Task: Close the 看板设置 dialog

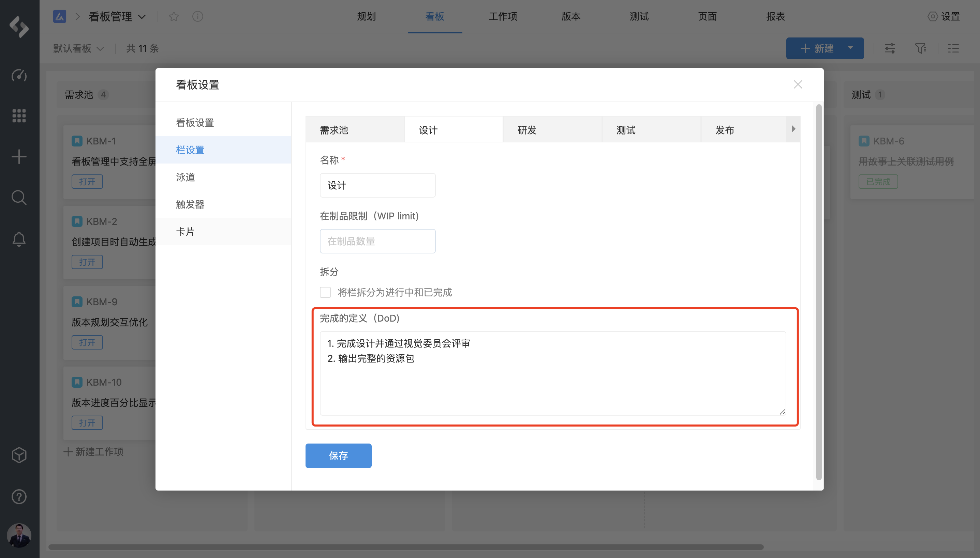Action: (x=798, y=85)
